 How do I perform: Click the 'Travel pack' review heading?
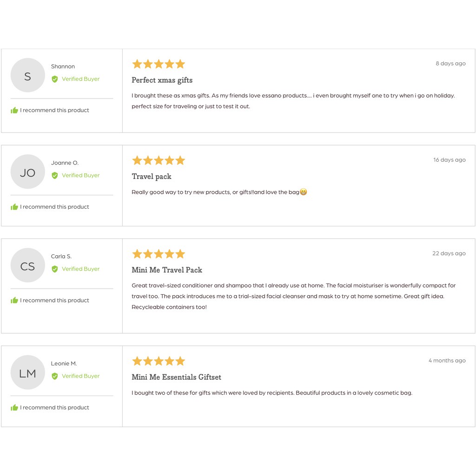152,176
